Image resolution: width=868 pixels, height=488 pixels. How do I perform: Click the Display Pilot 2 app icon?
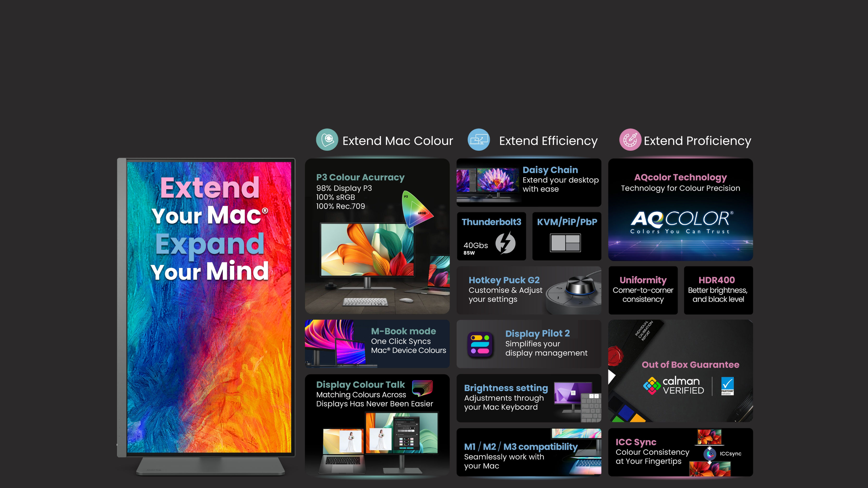(480, 345)
